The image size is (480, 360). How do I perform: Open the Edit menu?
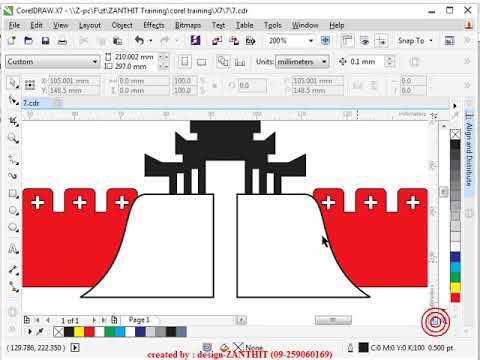click(x=36, y=25)
